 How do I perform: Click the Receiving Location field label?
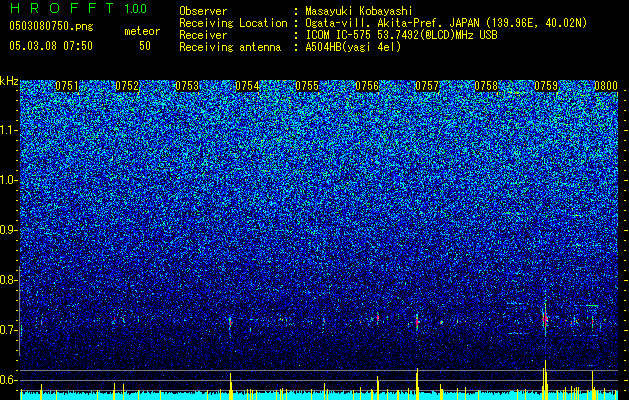point(233,23)
